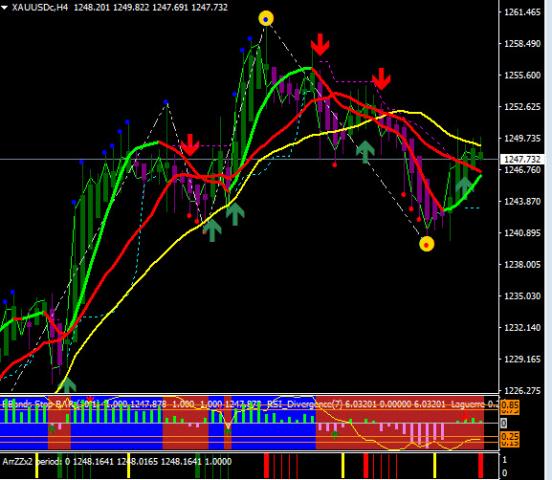
Task: Click the horizontal gray price line
Action: coord(249,160)
